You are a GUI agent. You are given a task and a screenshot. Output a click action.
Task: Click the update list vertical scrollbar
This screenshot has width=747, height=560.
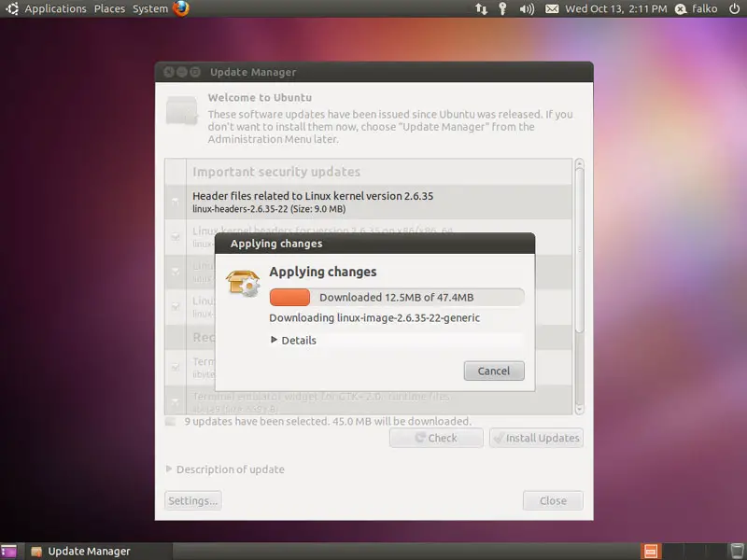coord(579,251)
